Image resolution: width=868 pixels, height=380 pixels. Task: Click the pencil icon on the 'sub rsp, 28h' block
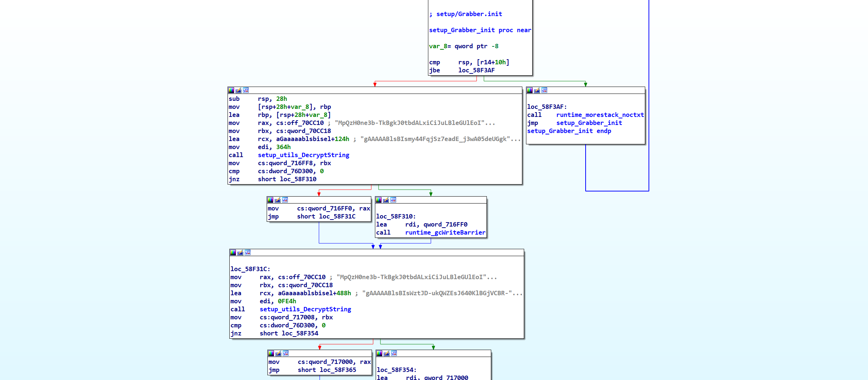[x=238, y=90]
